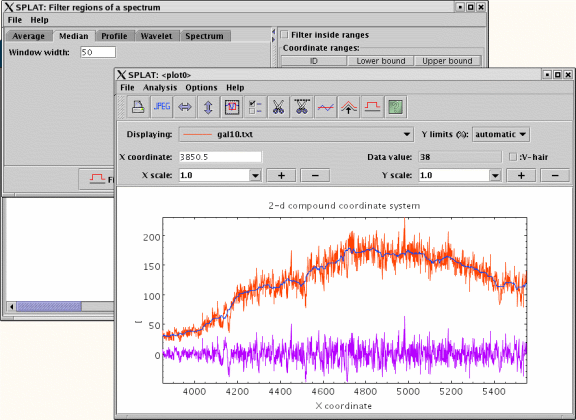Viewport: 576px width, 420px height.
Task: Click the horizontal scrollbar thumb
Action: [48, 306]
